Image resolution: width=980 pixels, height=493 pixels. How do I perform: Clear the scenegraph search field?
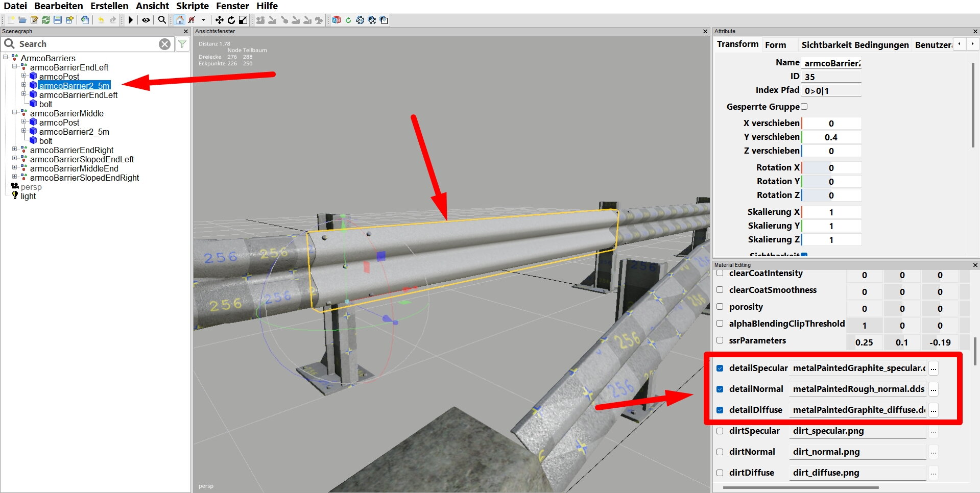[164, 44]
